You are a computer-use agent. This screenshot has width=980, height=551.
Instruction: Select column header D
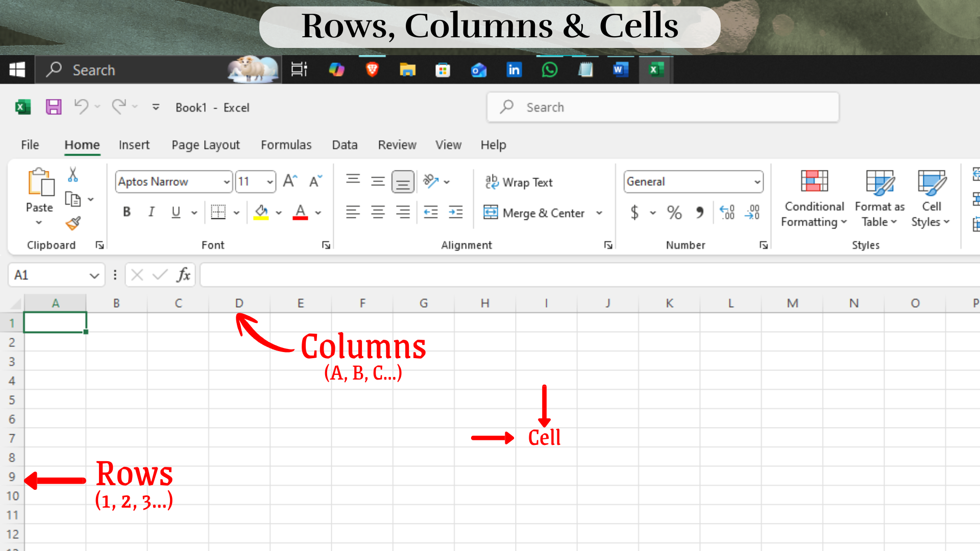coord(239,303)
